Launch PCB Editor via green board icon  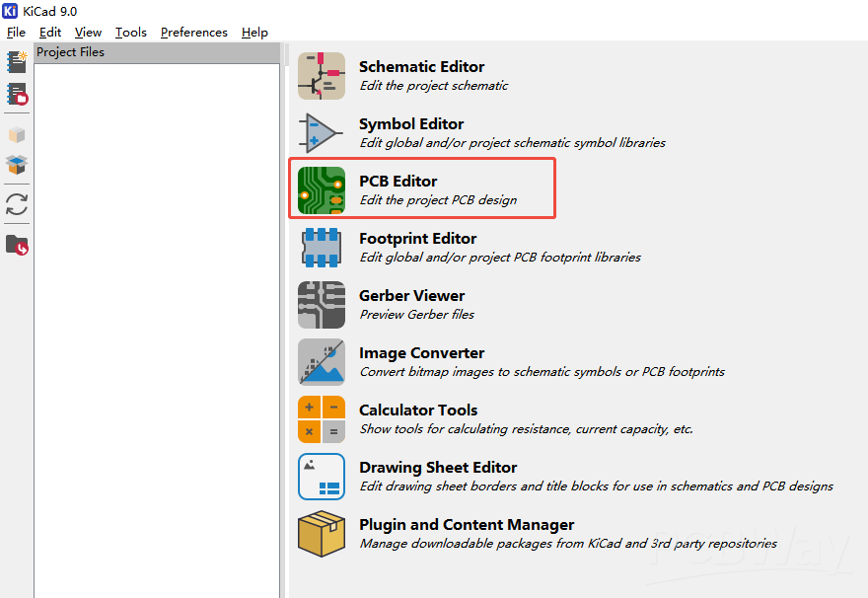322,190
